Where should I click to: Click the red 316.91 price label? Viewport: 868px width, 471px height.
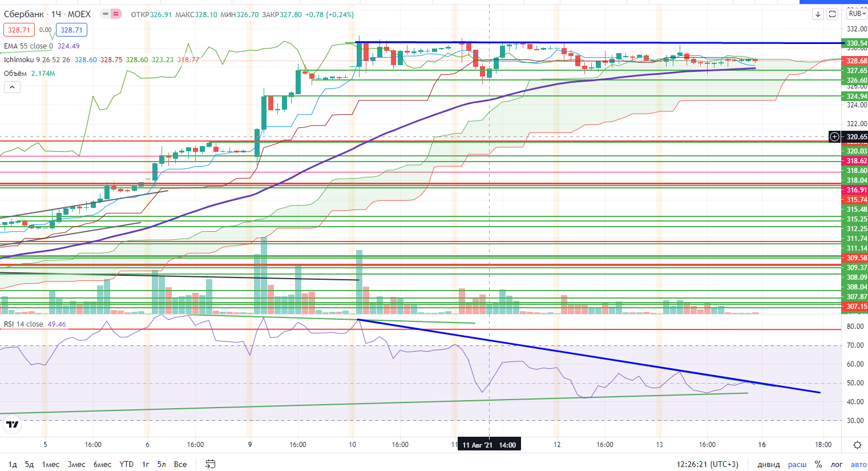tap(856, 190)
